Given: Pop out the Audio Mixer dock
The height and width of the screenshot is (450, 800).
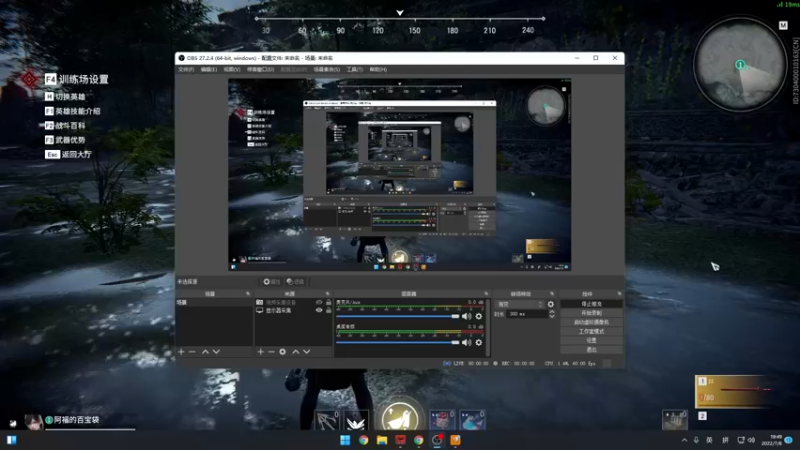Looking at the screenshot, I should (486, 294).
